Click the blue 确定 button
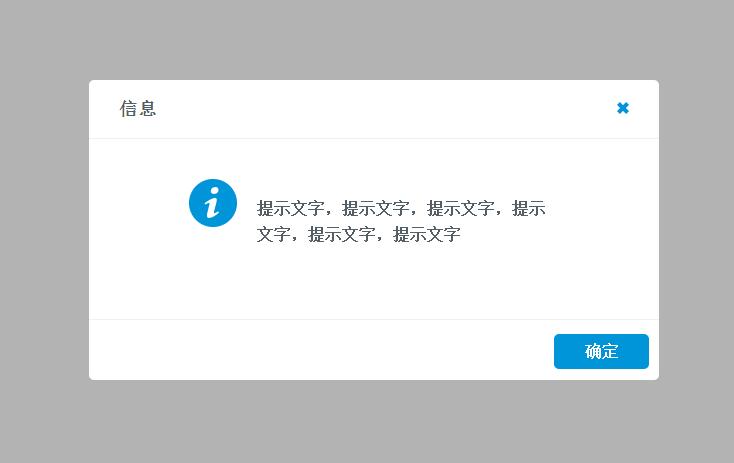734x463 pixels. coord(601,351)
